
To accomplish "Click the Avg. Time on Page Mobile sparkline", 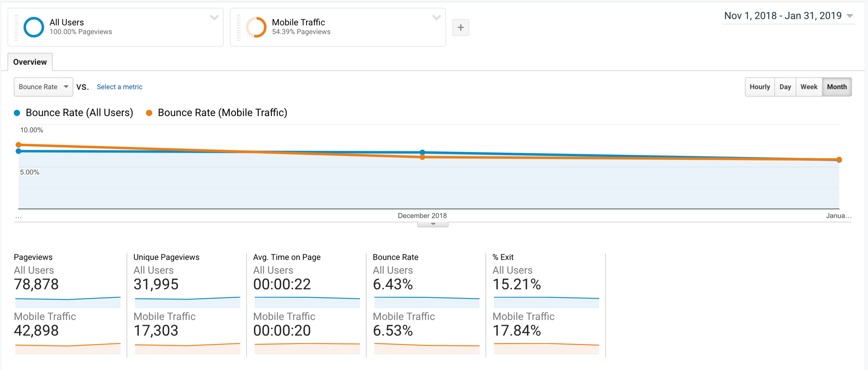I will [307, 349].
